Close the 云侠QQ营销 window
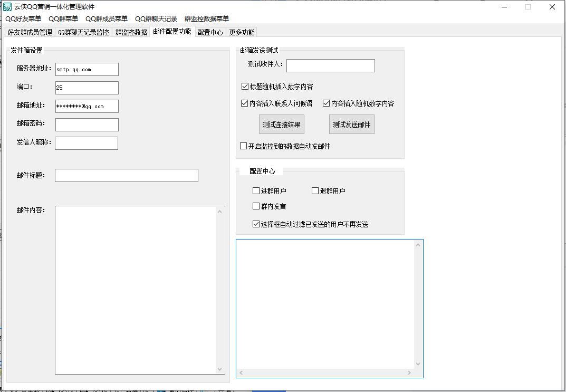Viewport: 566px width, 392px height. (x=552, y=7)
